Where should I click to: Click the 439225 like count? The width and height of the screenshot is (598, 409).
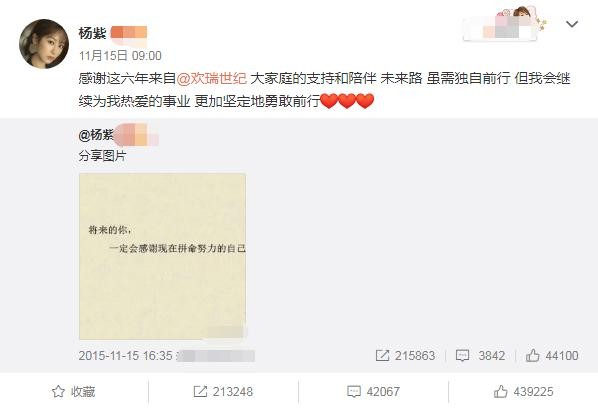point(533,392)
